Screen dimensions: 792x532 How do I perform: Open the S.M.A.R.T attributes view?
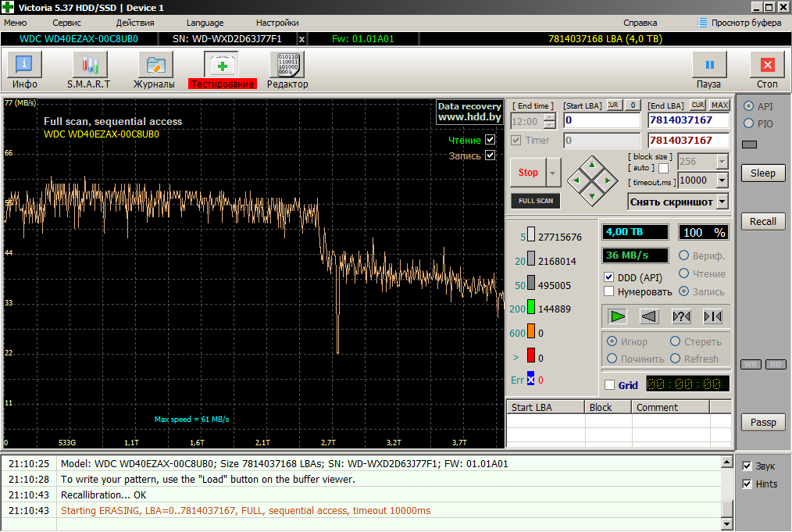point(88,70)
